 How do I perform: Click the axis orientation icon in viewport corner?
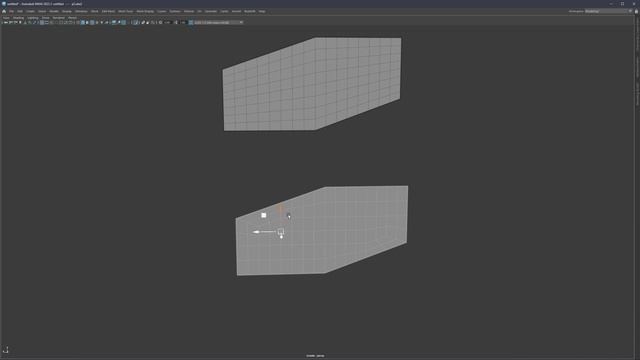click(6, 350)
